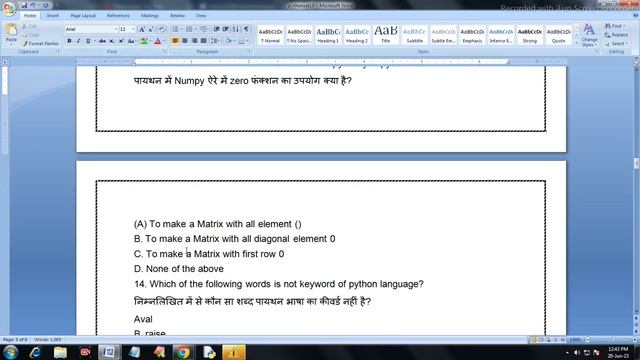Toggle Bold formatting
Viewport: 640px width, 360px height.
69,41
